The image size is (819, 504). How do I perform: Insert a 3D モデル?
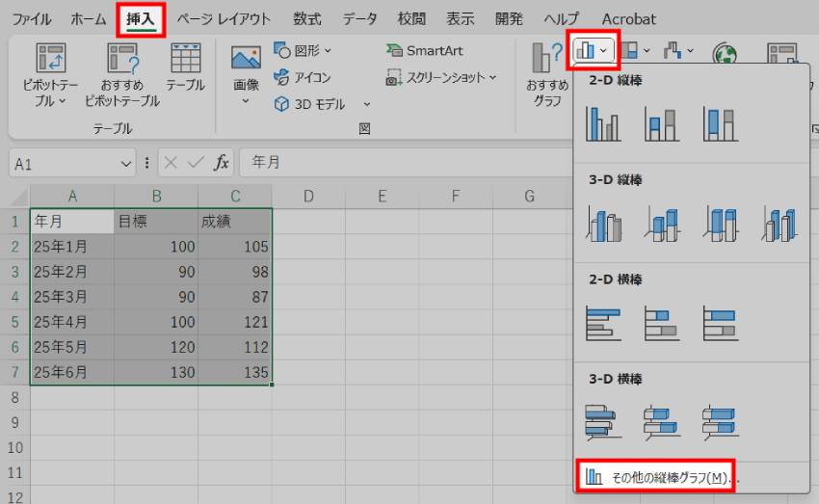pos(309,104)
